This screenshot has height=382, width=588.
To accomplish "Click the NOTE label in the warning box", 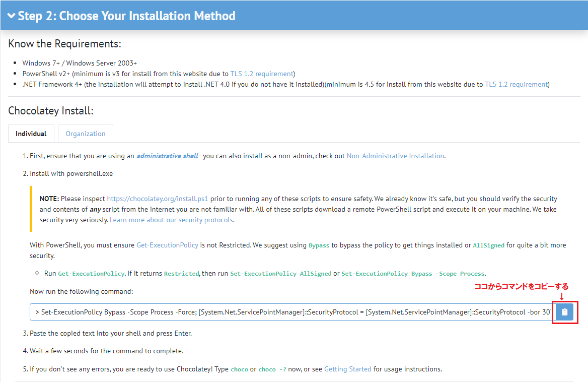I will (49, 199).
